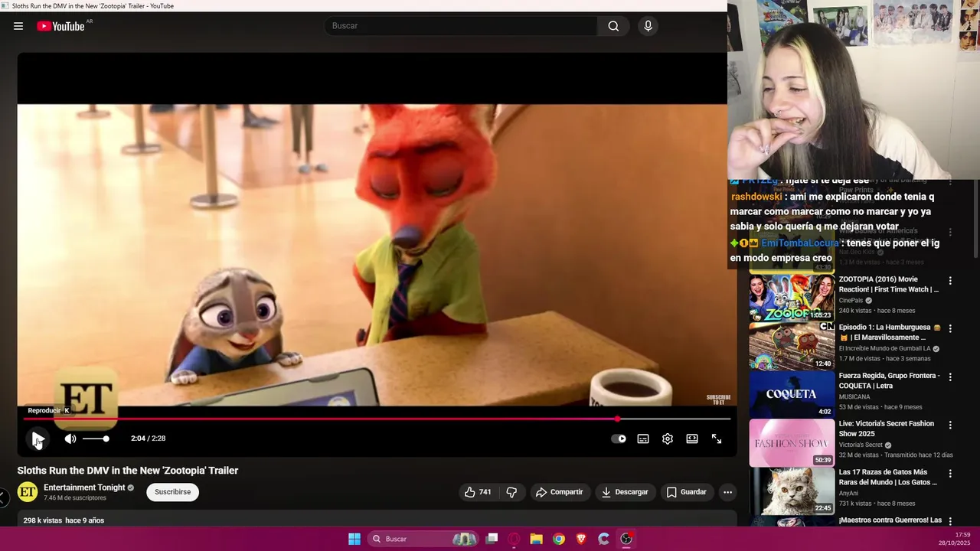Go to the YouTube home logo
Screen dimensions: 980x551
61,26
